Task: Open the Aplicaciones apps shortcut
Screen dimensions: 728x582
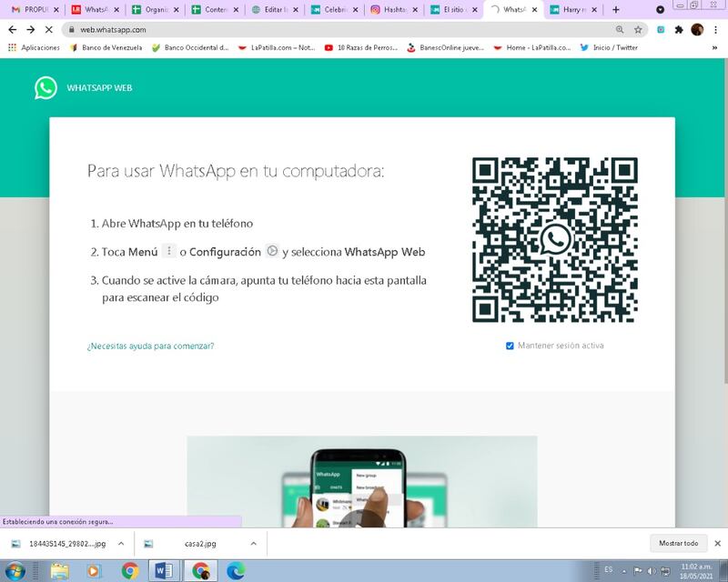Action: (x=34, y=47)
